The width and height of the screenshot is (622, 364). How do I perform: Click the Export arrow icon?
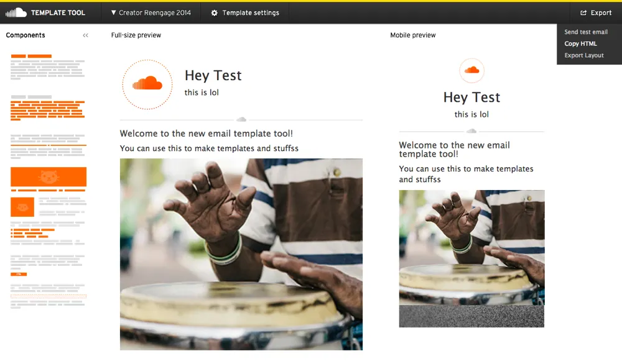point(583,13)
